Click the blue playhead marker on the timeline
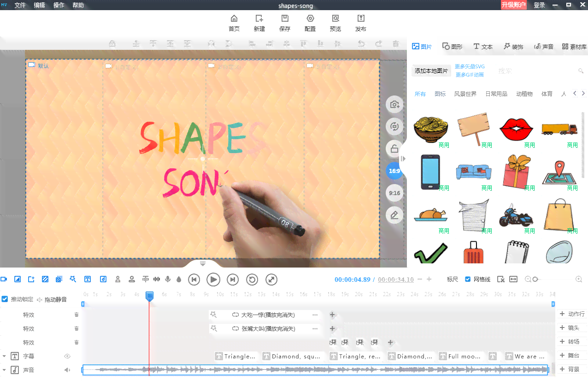The height and width of the screenshot is (381, 588). (x=149, y=297)
